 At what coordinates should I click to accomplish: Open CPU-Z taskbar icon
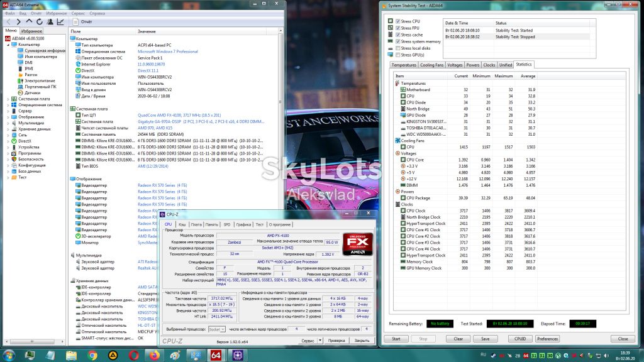click(x=237, y=355)
